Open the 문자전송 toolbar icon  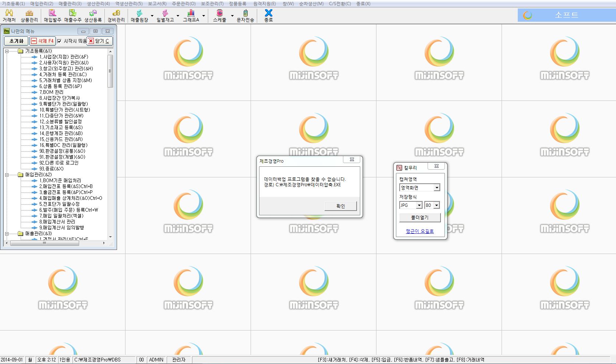coord(245,16)
